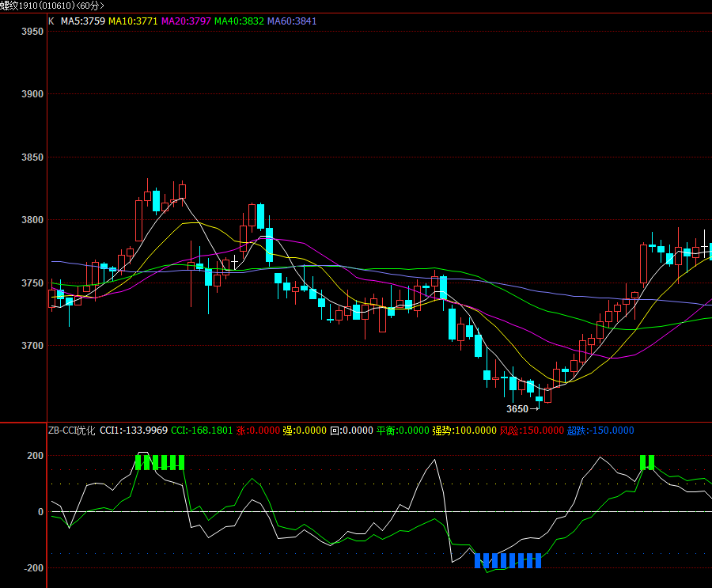
Task: Click the "3650" lowest price marker
Action: pyautogui.click(x=517, y=409)
